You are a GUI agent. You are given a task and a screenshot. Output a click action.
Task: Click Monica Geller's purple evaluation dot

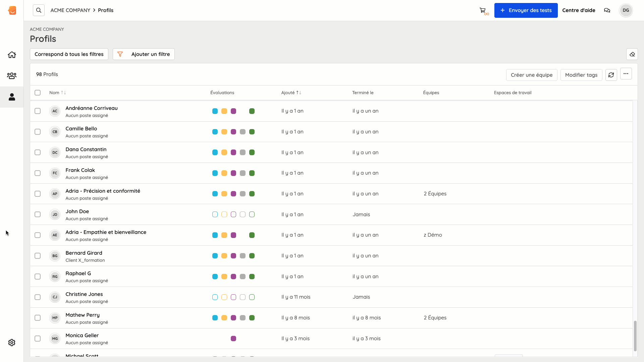coord(233,339)
